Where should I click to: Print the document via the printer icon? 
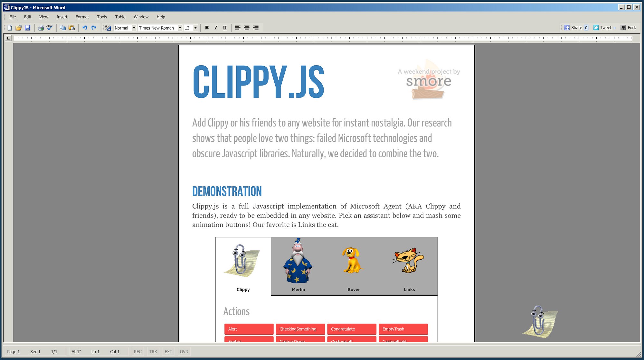click(x=41, y=28)
